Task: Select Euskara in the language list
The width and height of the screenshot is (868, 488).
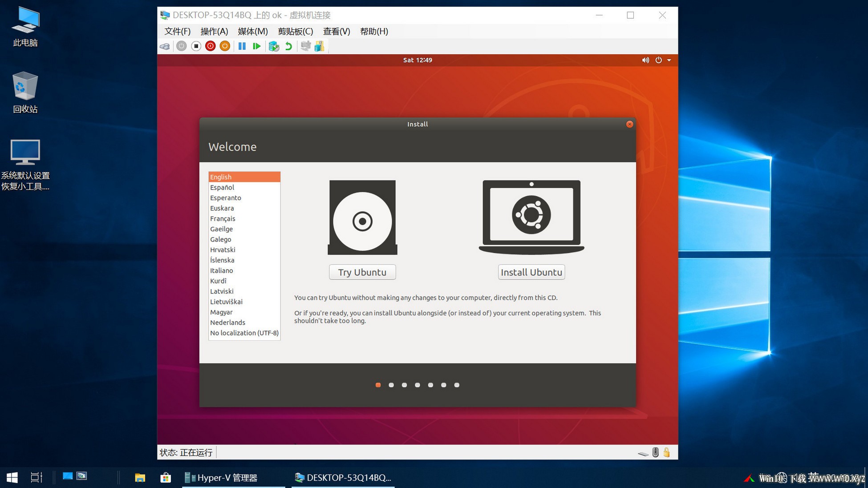Action: pyautogui.click(x=244, y=208)
